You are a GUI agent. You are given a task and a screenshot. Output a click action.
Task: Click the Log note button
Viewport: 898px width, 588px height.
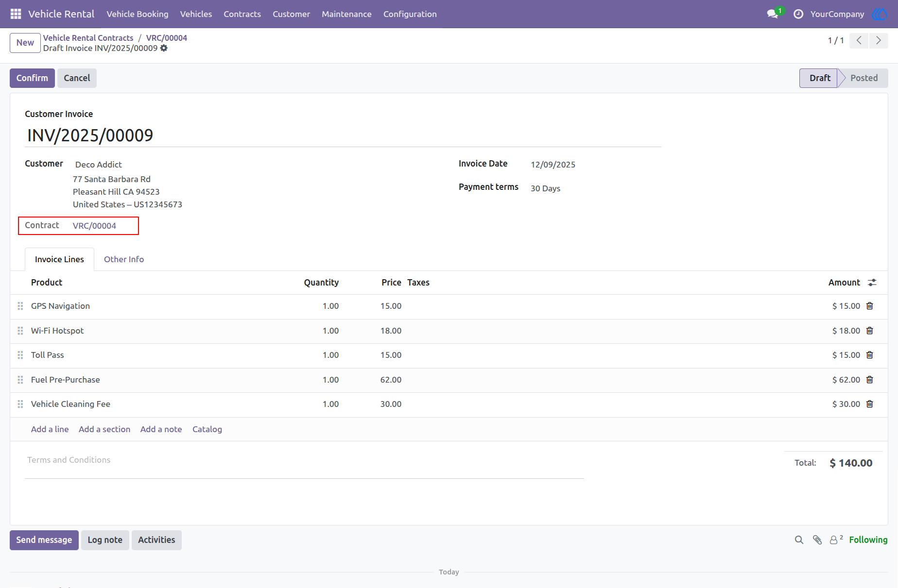tap(105, 540)
